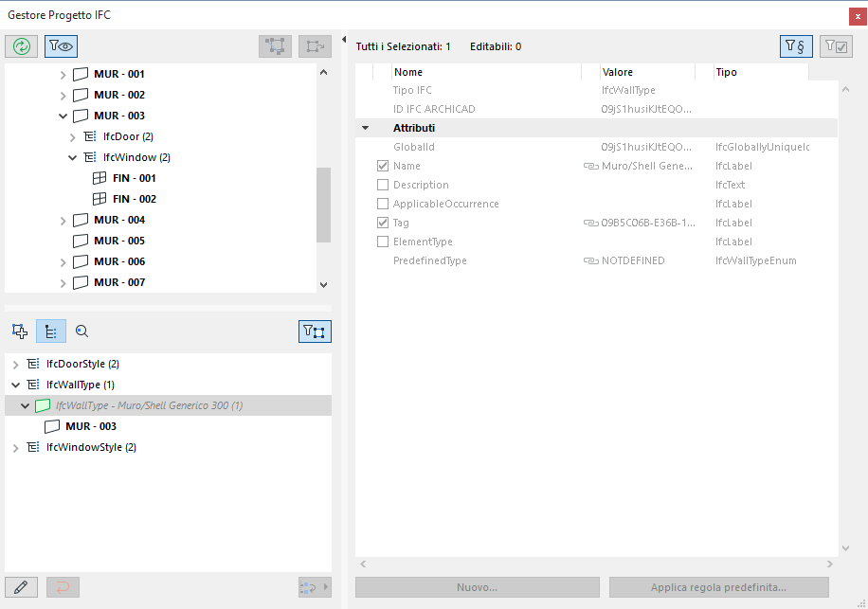Click the Nuovo... button
The height and width of the screenshot is (609, 868).
point(478,587)
